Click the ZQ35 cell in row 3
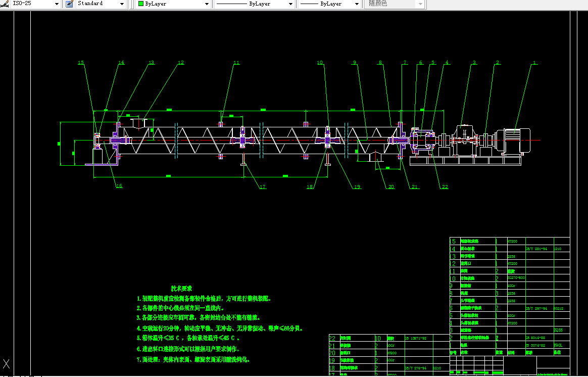This screenshot has width=588, height=377. pos(558,330)
